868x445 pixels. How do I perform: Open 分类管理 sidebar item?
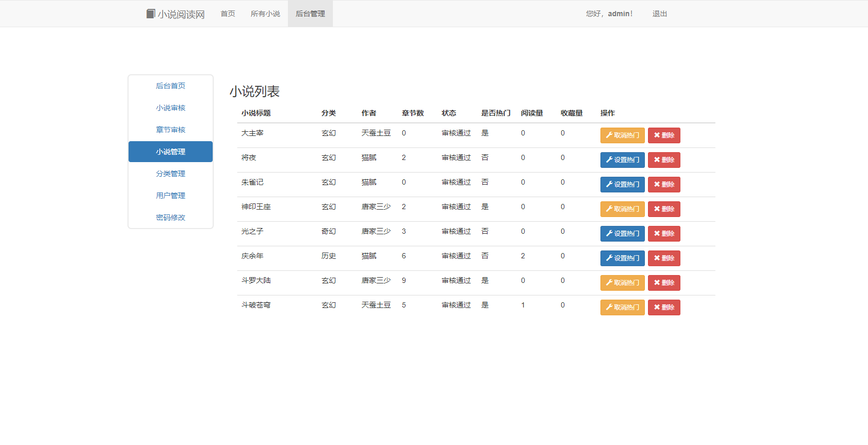coord(170,174)
